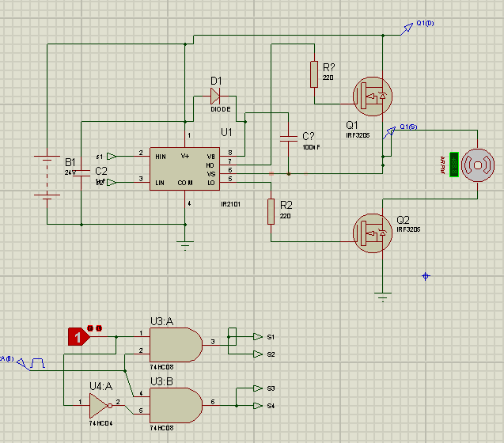Click the Q1(D) probe label text

425,23
